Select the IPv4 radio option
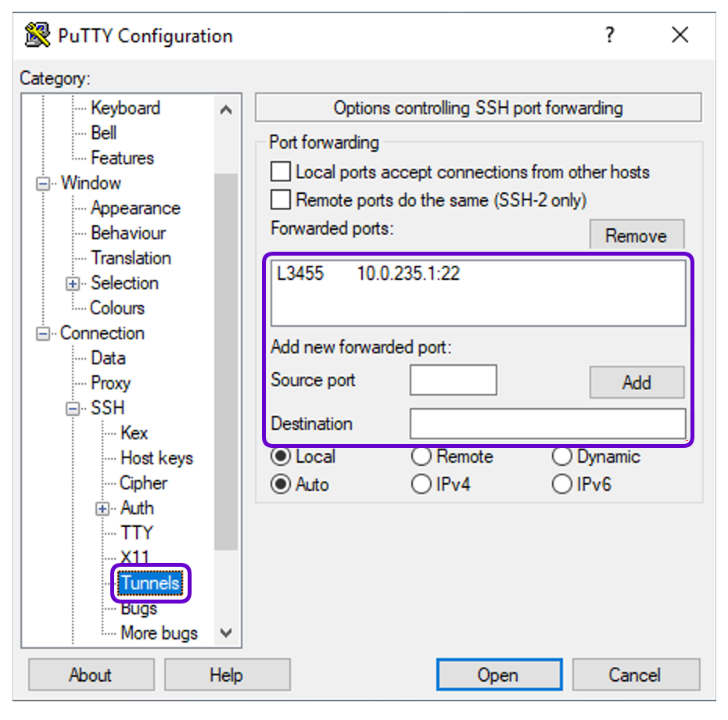The width and height of the screenshot is (728, 720). click(421, 485)
